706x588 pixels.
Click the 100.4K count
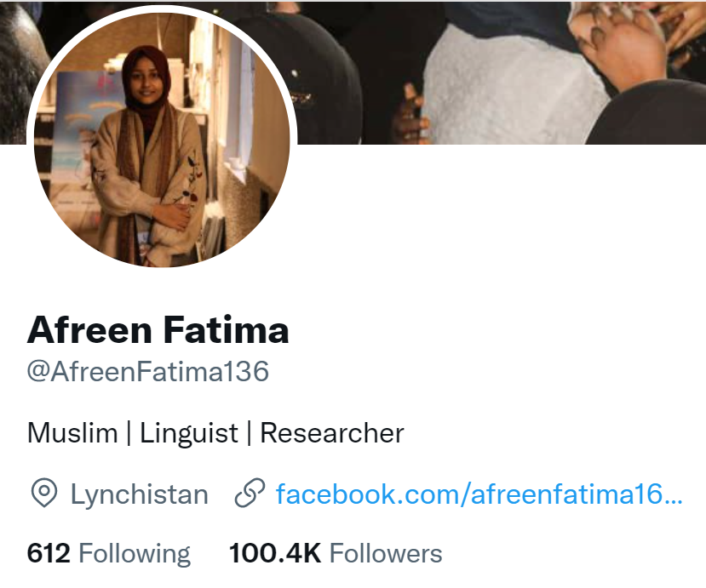coord(274,554)
